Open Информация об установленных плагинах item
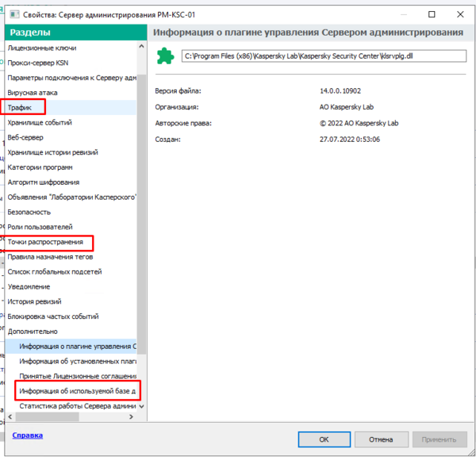 pos(78,361)
